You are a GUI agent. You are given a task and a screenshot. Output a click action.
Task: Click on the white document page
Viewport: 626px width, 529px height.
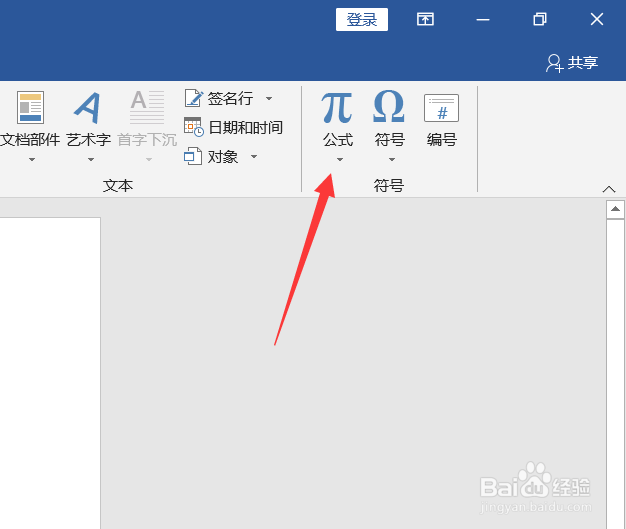(50, 373)
